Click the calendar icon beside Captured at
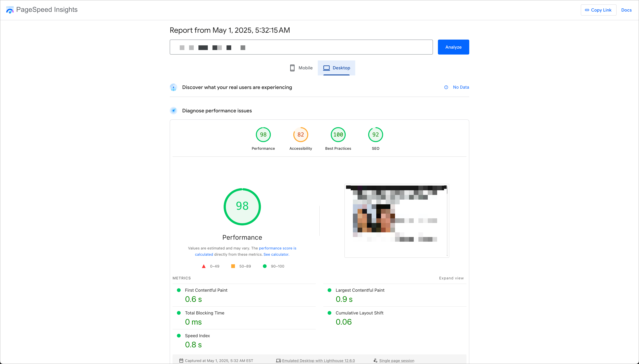Screen dimensions: 639x364 point(181,361)
